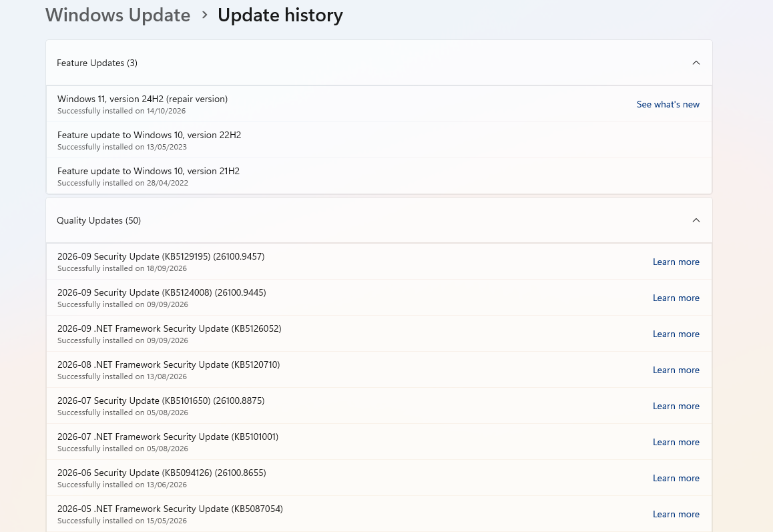
Task: Select 2026-09 Security Update (KB5124008) title
Action: point(162,292)
